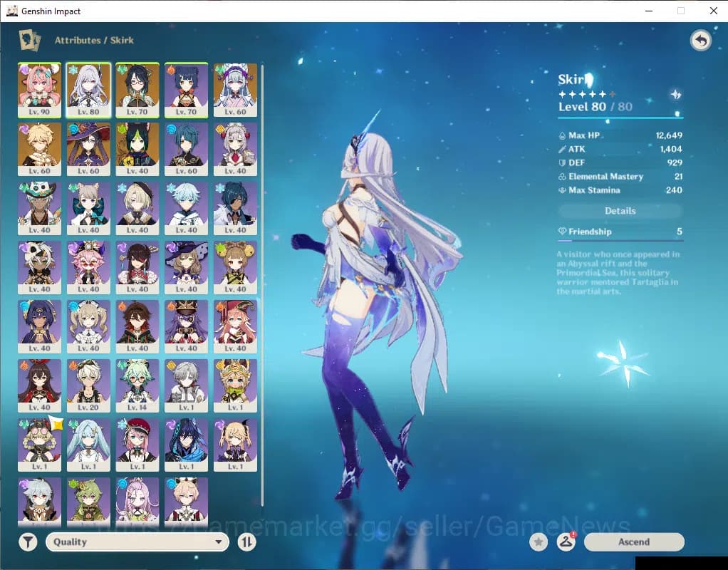Select Iansan's Lv. 40 Electro portrait
Image resolution: width=728 pixels, height=570 pixels.
tap(39, 267)
